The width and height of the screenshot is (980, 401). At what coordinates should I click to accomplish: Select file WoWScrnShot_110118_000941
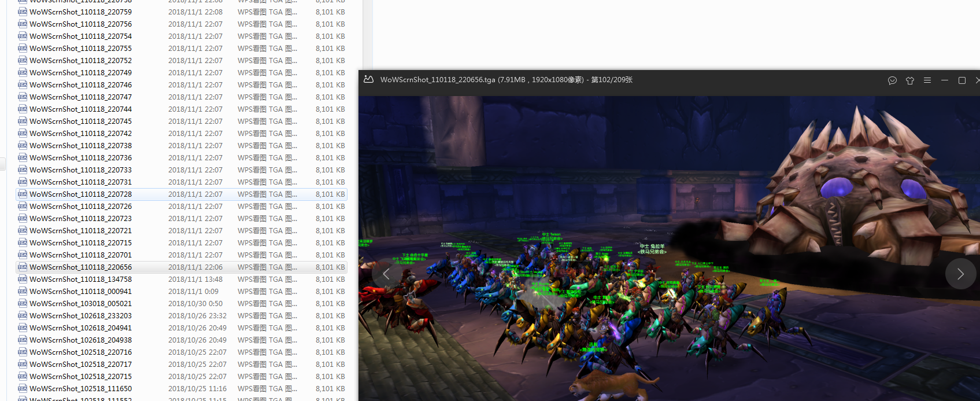click(x=80, y=292)
